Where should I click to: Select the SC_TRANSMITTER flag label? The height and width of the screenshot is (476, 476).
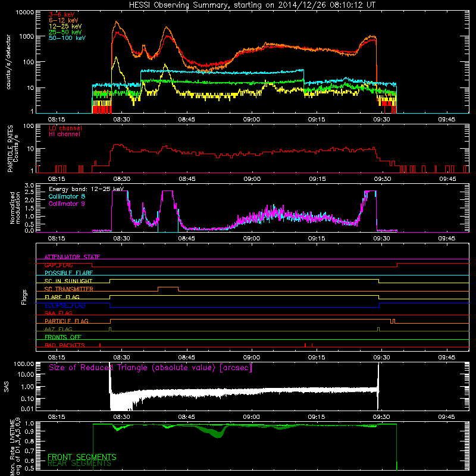(69, 289)
